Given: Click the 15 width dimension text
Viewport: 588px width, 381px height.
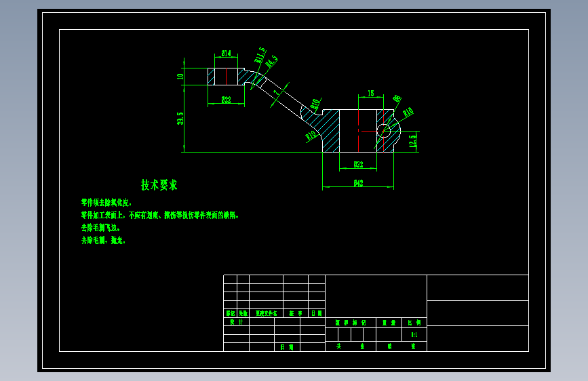Looking at the screenshot, I should coord(371,93).
